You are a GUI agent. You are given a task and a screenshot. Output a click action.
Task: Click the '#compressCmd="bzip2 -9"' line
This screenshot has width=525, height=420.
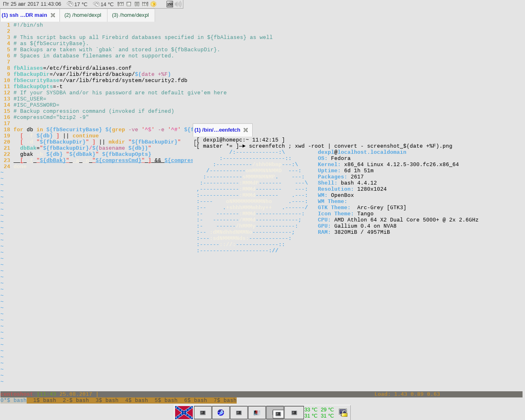pyautogui.click(x=51, y=117)
